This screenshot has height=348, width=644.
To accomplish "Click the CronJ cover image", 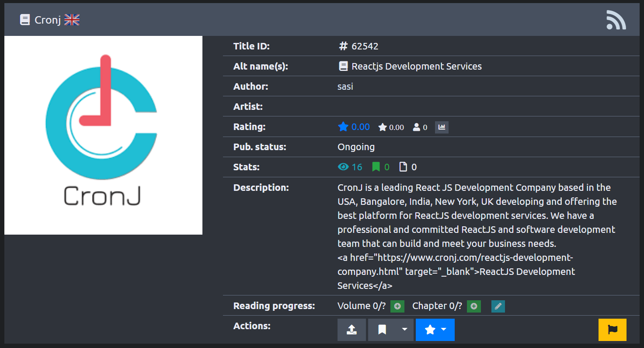I will pos(103,135).
